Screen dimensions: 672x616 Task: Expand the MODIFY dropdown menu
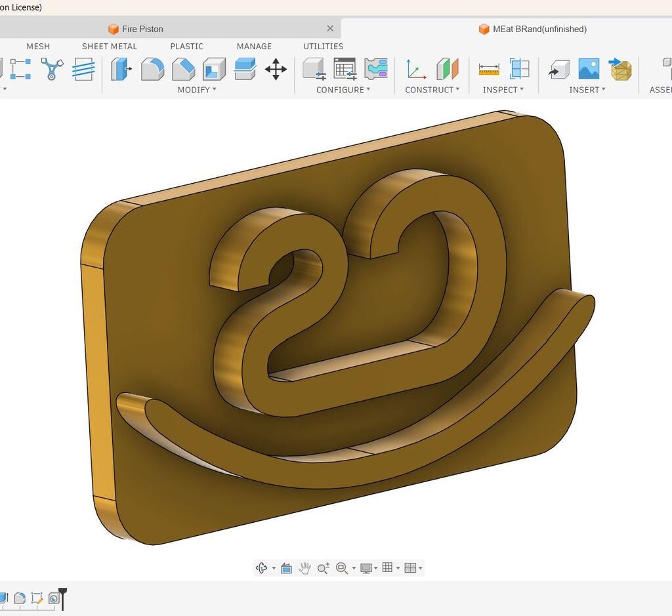(197, 89)
